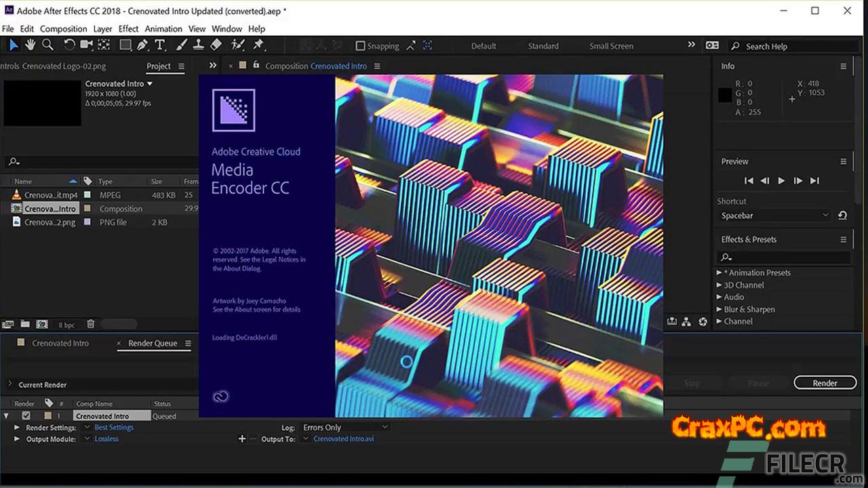This screenshot has width=868, height=488.
Task: Select the Hand tool
Action: [x=31, y=45]
